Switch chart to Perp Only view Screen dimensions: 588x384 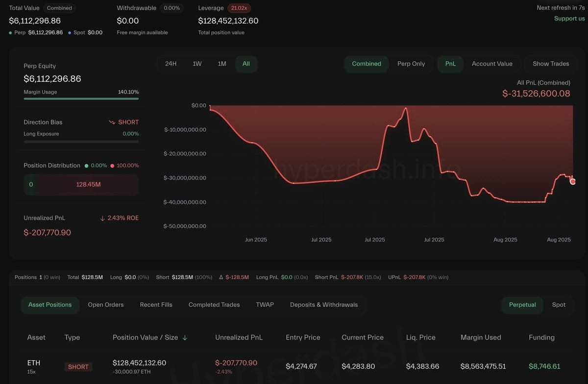click(411, 64)
